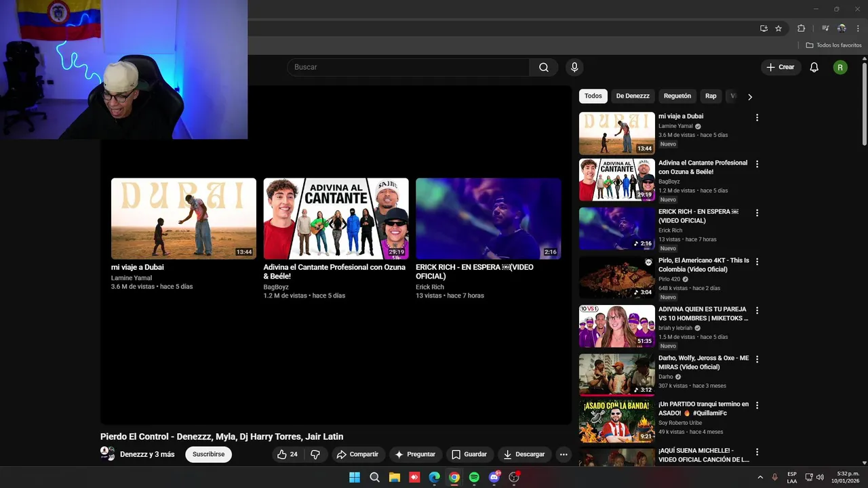Open the green R account avatar menu

840,67
